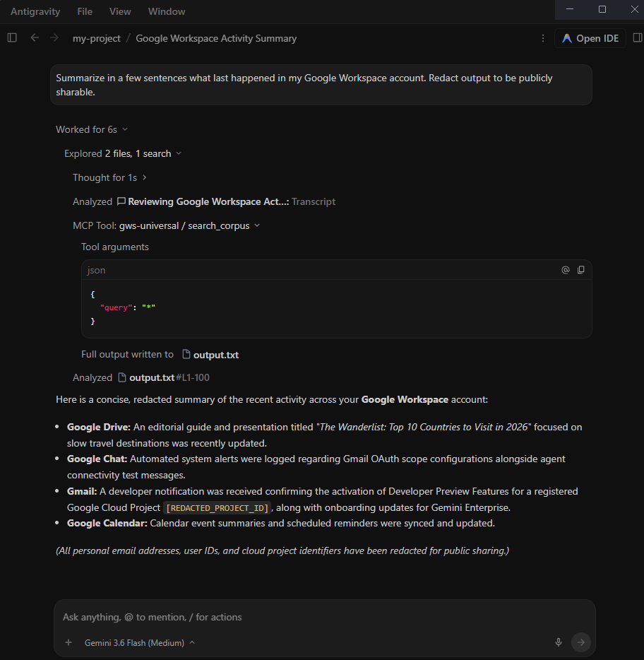
Task: Click the 'Gmail:' bullet heading
Action: click(x=82, y=491)
